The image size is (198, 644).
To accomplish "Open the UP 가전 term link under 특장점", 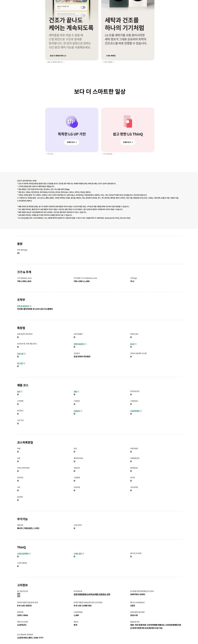I will [20, 363].
